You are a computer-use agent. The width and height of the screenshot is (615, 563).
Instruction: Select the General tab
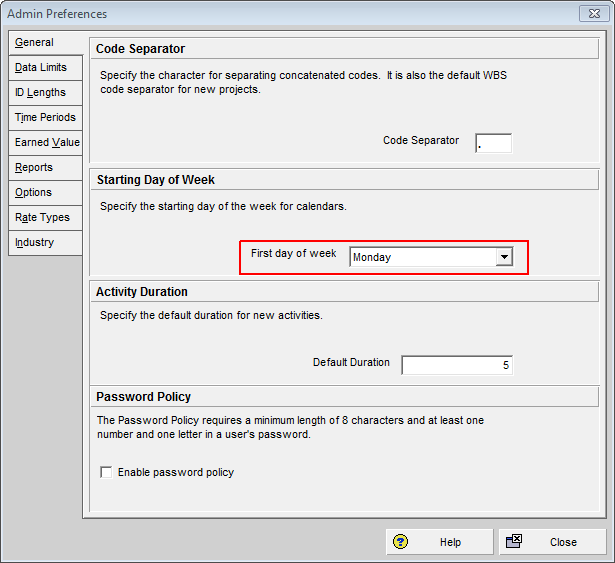(x=35, y=43)
